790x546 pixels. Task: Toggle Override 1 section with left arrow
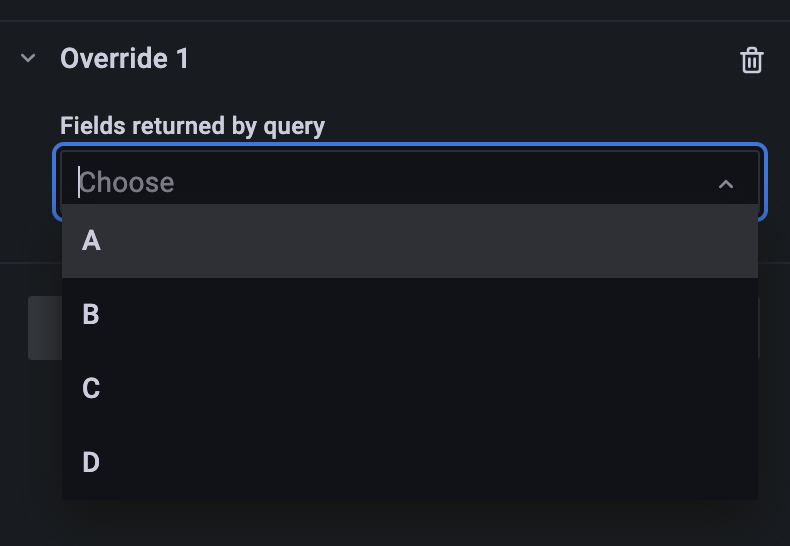pos(28,58)
